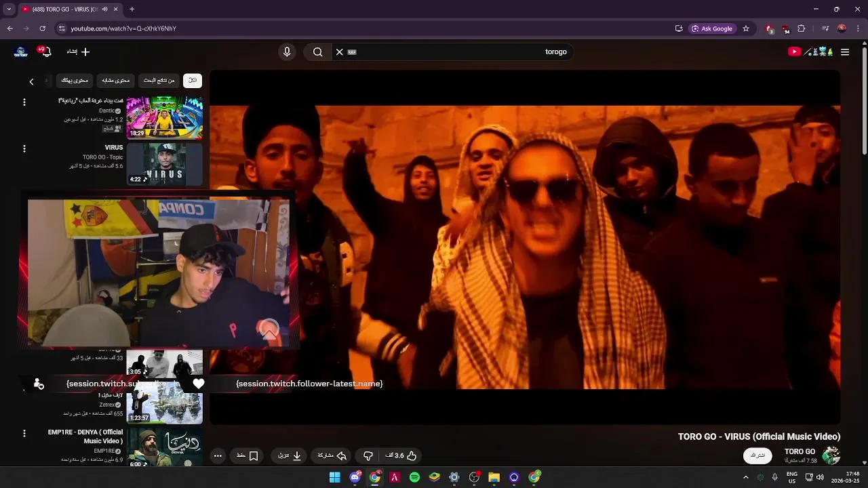Click the 'TORO GO - Topic' channel text
Screen dimensions: 868x488
pos(103,157)
